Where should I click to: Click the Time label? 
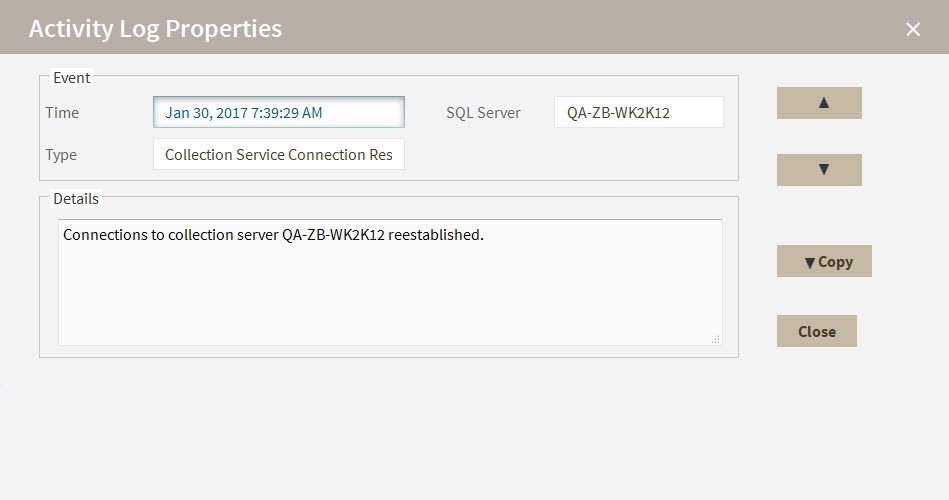pyautogui.click(x=62, y=113)
